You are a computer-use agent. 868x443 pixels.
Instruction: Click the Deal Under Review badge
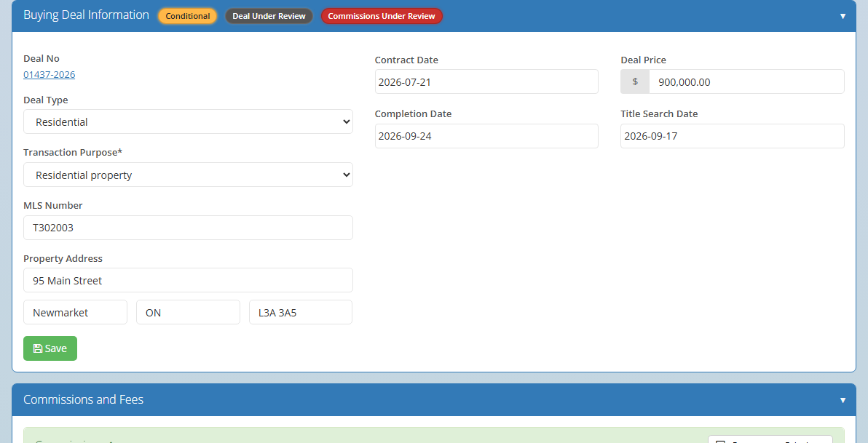click(x=269, y=16)
